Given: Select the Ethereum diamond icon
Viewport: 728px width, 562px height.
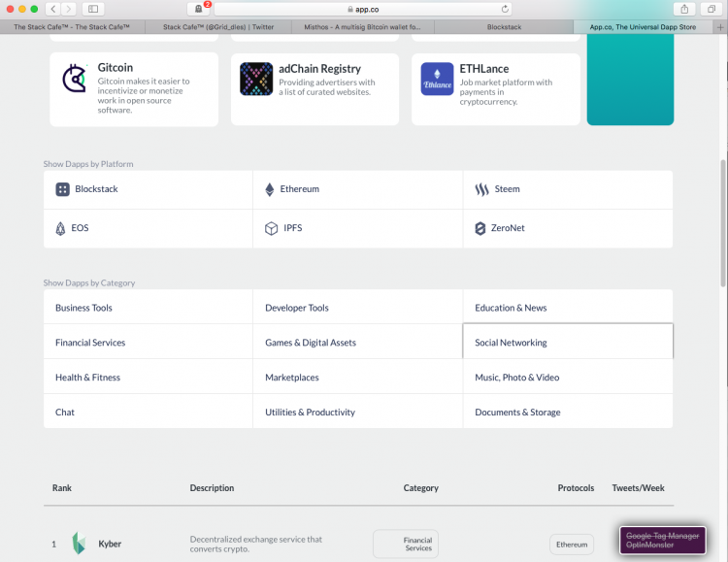Looking at the screenshot, I should (269, 189).
